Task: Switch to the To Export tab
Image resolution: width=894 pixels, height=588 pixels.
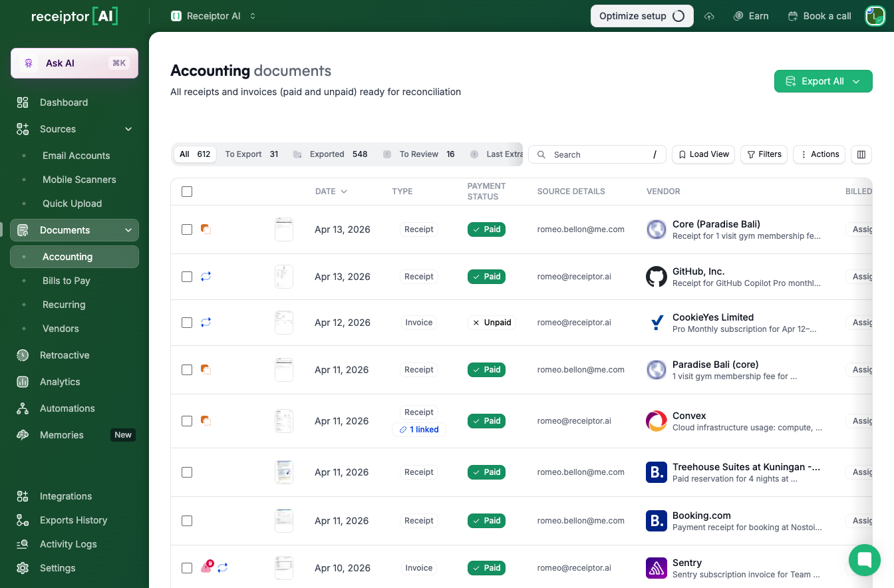Action: 251,154
